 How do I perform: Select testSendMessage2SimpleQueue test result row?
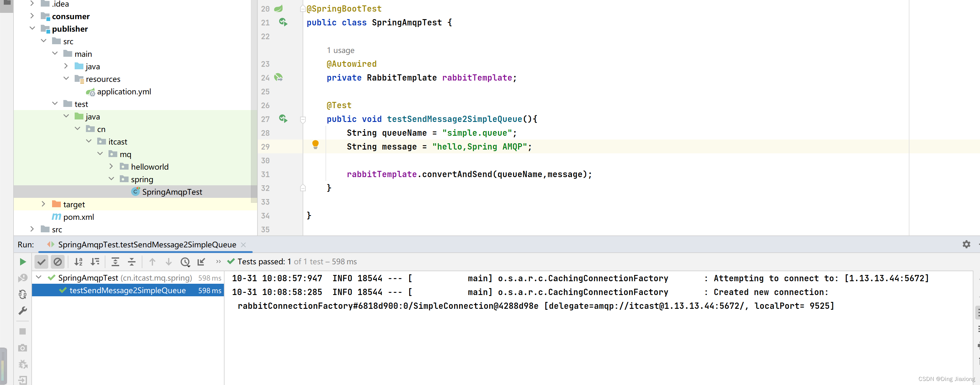tap(128, 291)
